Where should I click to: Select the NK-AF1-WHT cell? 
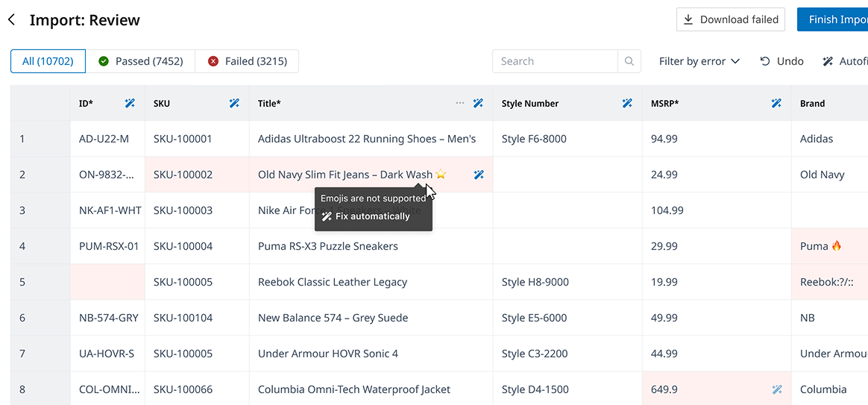click(107, 210)
